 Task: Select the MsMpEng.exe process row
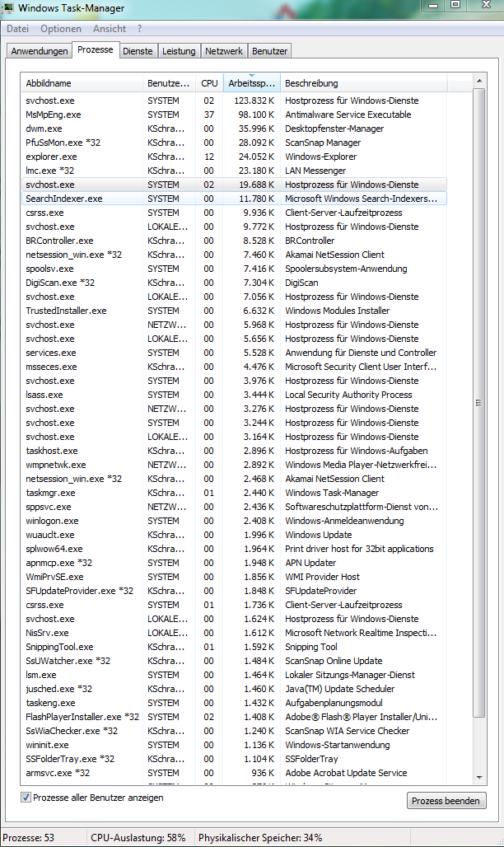coord(234,115)
